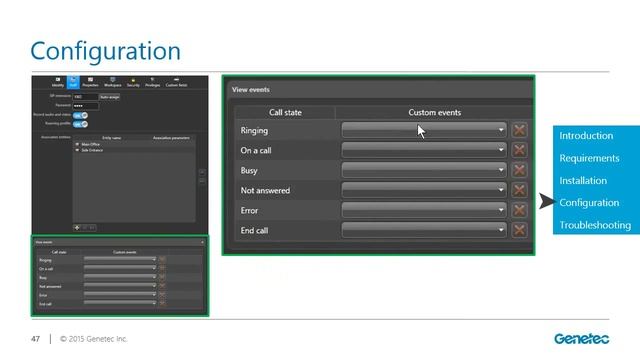Go to Troubleshooting in the slide outline
The width and height of the screenshot is (640, 360).
click(x=595, y=225)
